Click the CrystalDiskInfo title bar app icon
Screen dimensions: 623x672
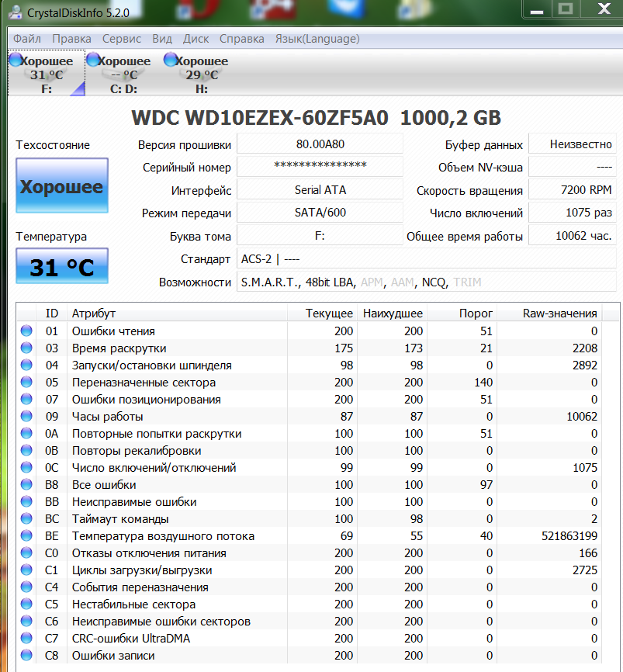coord(16,12)
